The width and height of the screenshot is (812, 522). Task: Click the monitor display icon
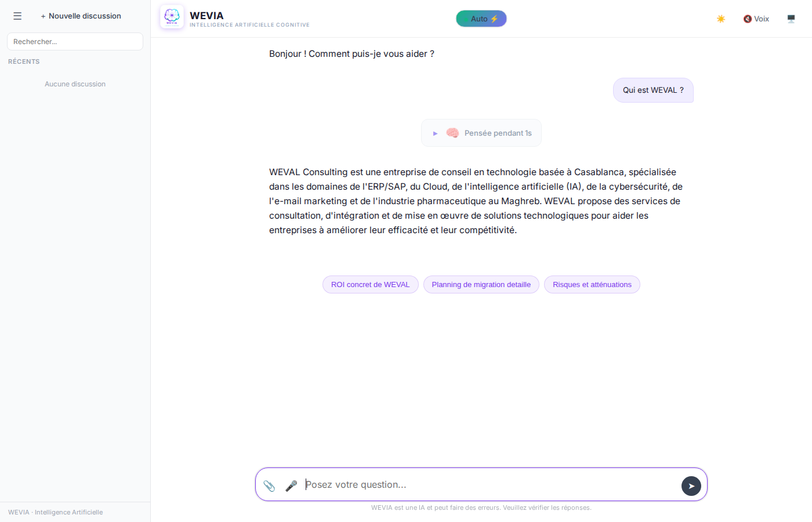tap(791, 19)
